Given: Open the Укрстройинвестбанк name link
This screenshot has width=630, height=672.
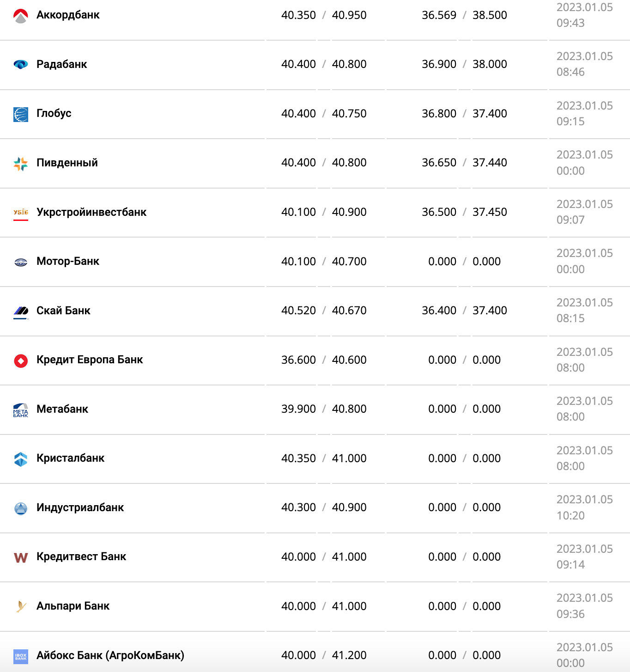Looking at the screenshot, I should tap(91, 212).
